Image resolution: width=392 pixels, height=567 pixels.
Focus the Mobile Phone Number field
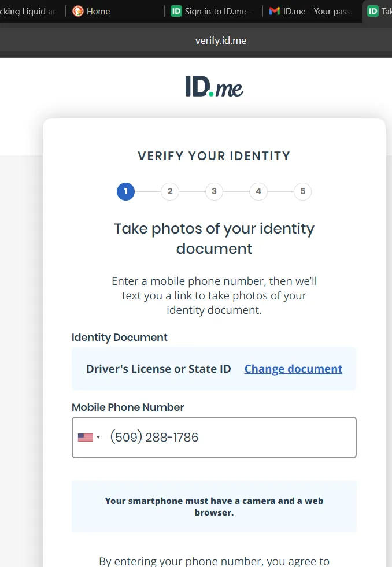click(231, 438)
